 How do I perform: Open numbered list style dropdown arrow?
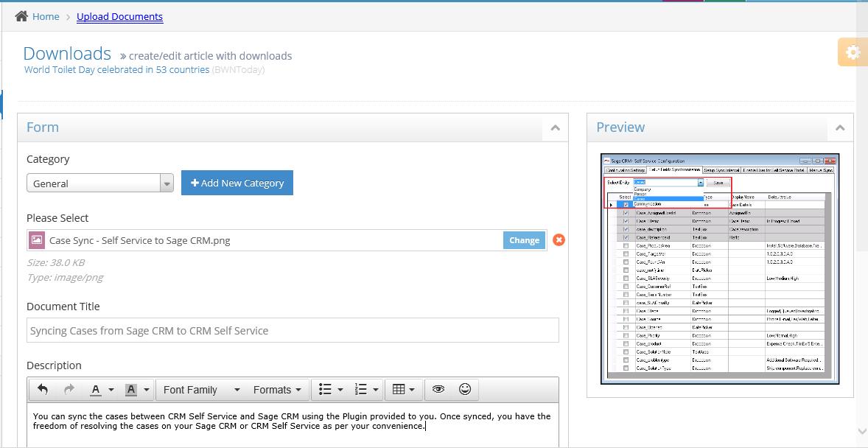(x=376, y=390)
